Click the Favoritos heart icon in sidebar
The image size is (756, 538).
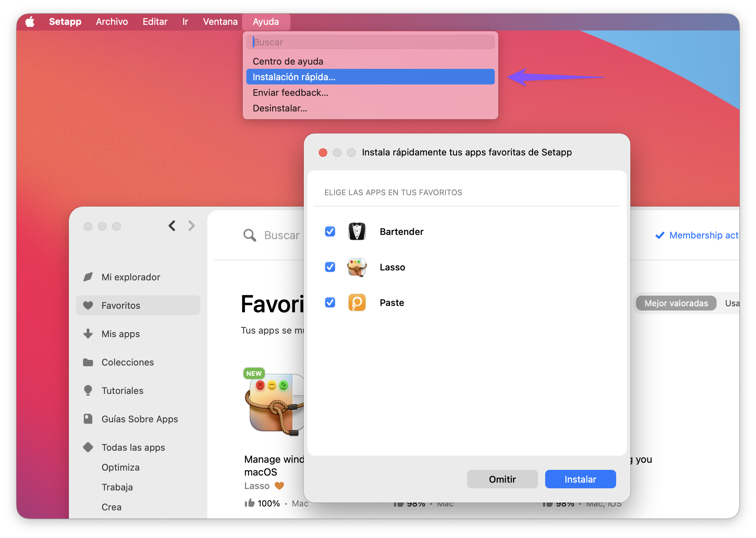[x=88, y=305]
